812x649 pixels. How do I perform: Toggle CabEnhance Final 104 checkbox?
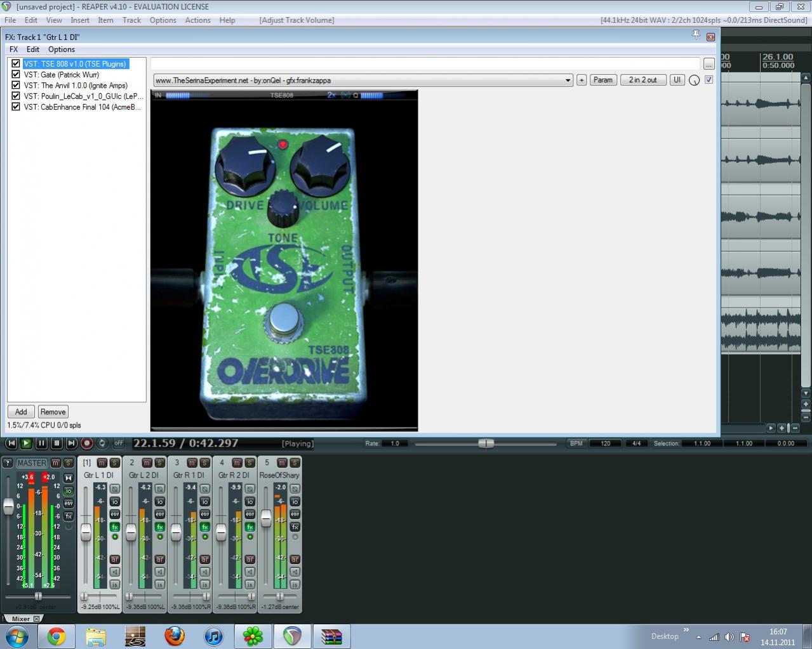16,107
